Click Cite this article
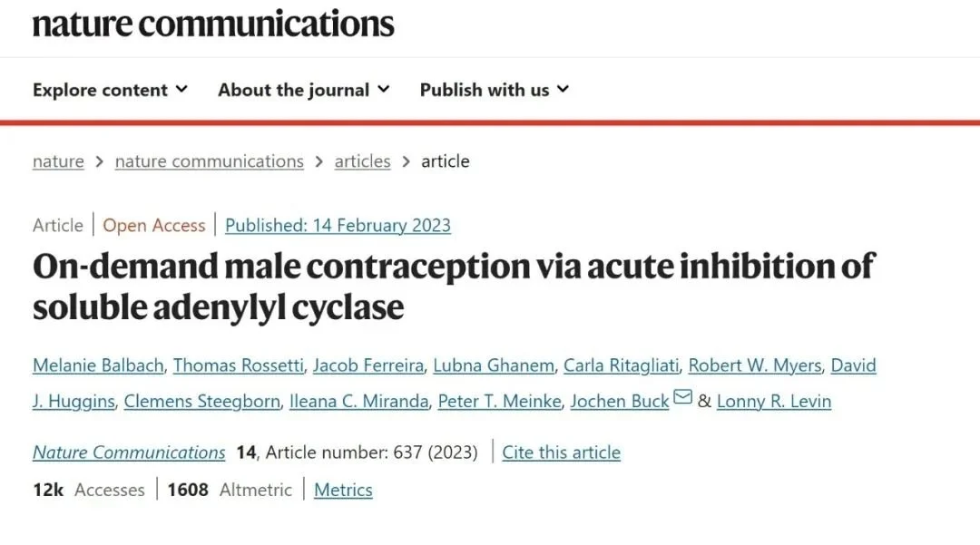The height and width of the screenshot is (545, 980). pyautogui.click(x=561, y=453)
